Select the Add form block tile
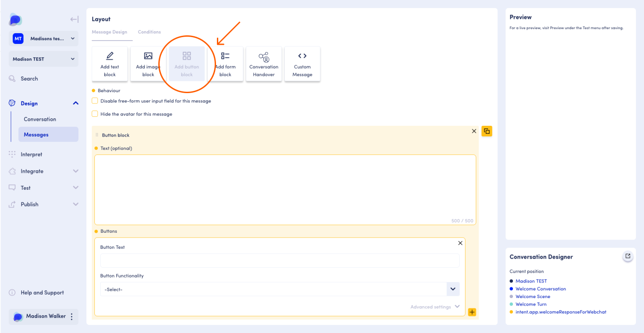This screenshot has height=333, width=644. click(226, 64)
